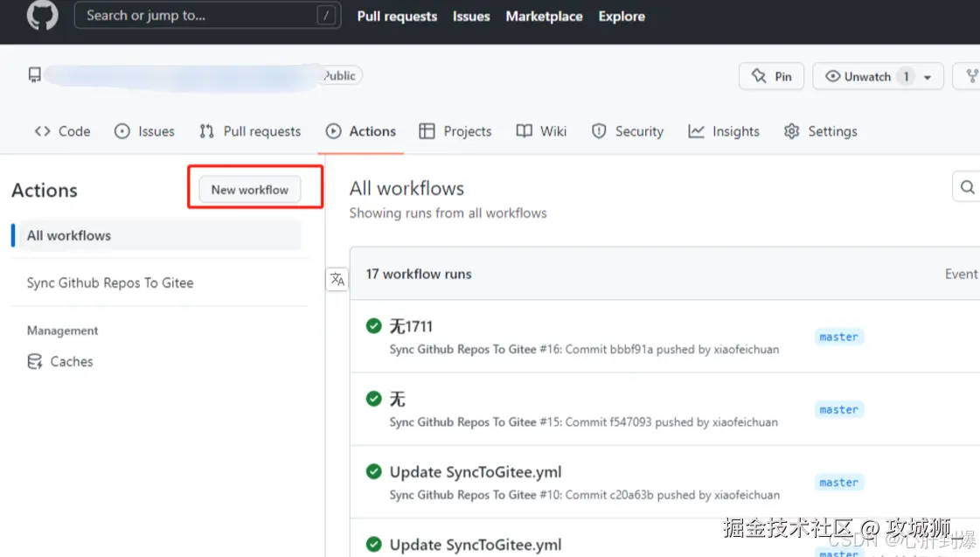Open the Projects tab
Image resolution: width=980 pixels, height=557 pixels.
[x=455, y=131]
